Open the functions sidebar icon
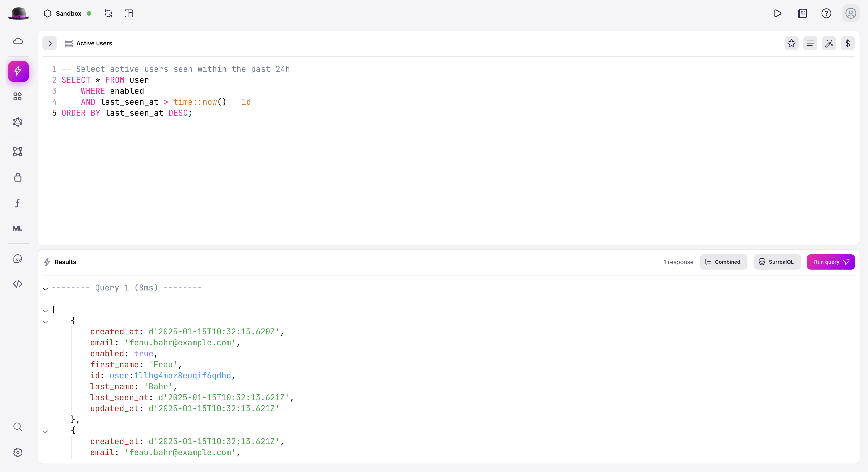Image resolution: width=868 pixels, height=472 pixels. 18,203
